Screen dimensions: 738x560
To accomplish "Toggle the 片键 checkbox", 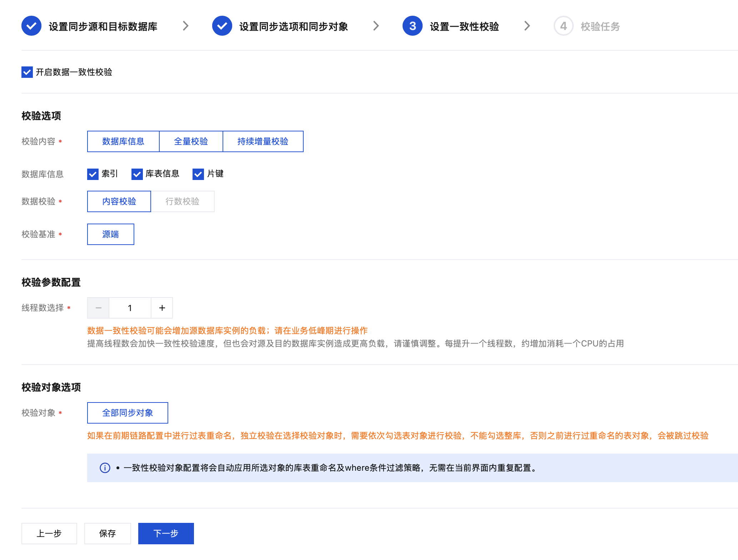I will 198,174.
